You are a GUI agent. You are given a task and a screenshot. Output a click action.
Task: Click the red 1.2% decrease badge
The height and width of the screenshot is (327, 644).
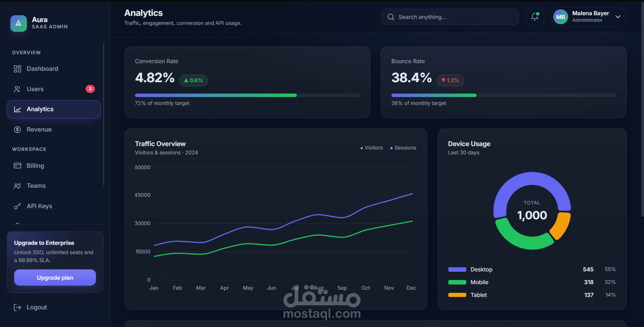[x=450, y=80]
